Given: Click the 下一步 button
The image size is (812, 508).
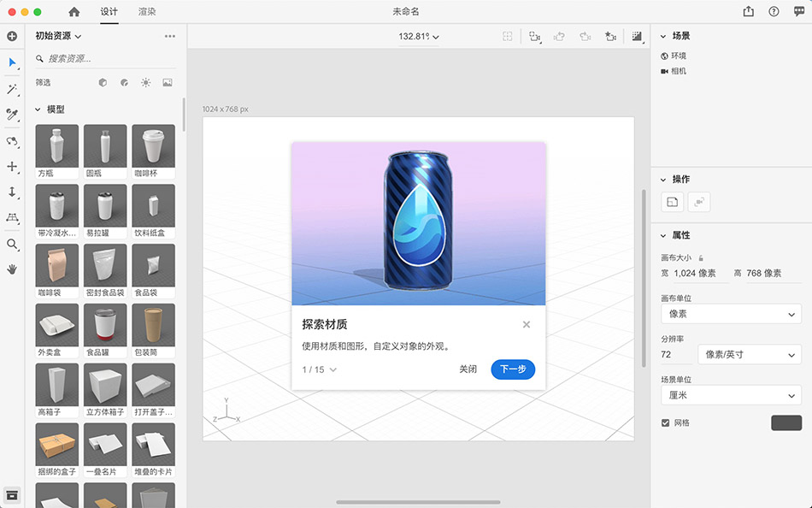Looking at the screenshot, I should click(x=513, y=369).
